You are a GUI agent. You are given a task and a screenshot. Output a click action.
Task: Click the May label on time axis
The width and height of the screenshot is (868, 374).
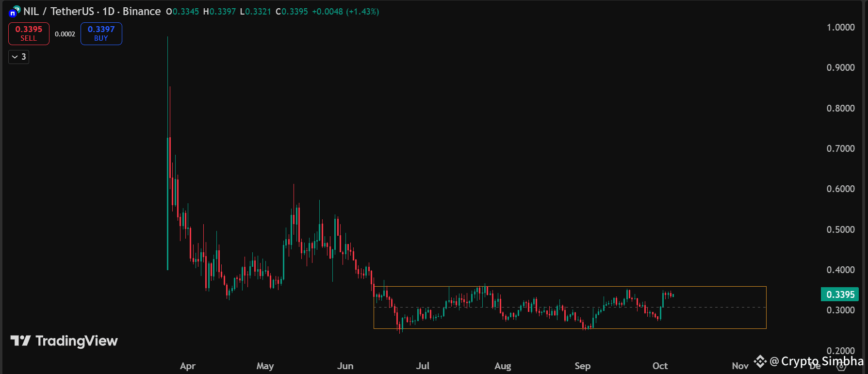coord(265,366)
